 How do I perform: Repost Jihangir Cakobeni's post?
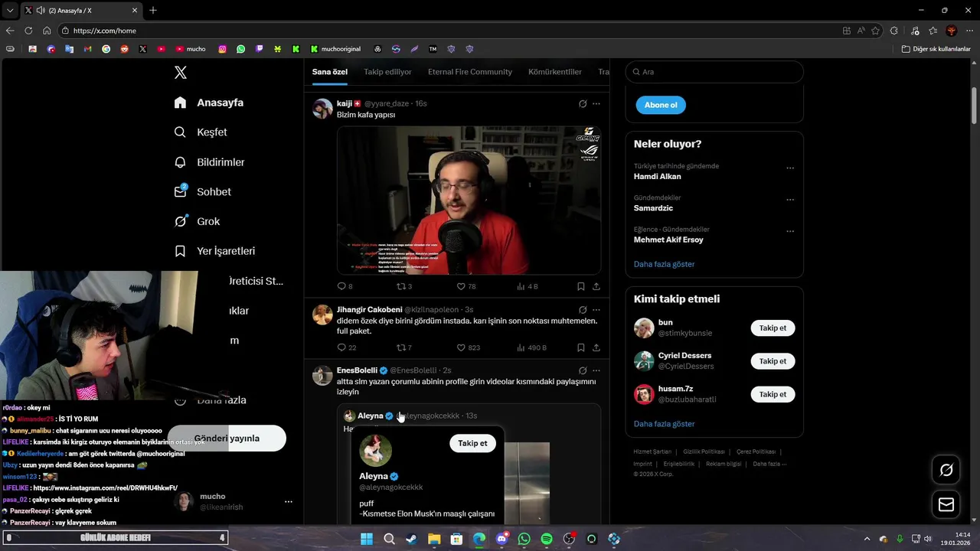click(x=403, y=347)
